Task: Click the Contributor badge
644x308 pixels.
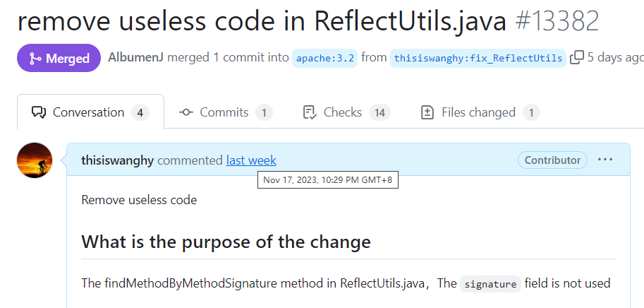Action: point(552,160)
